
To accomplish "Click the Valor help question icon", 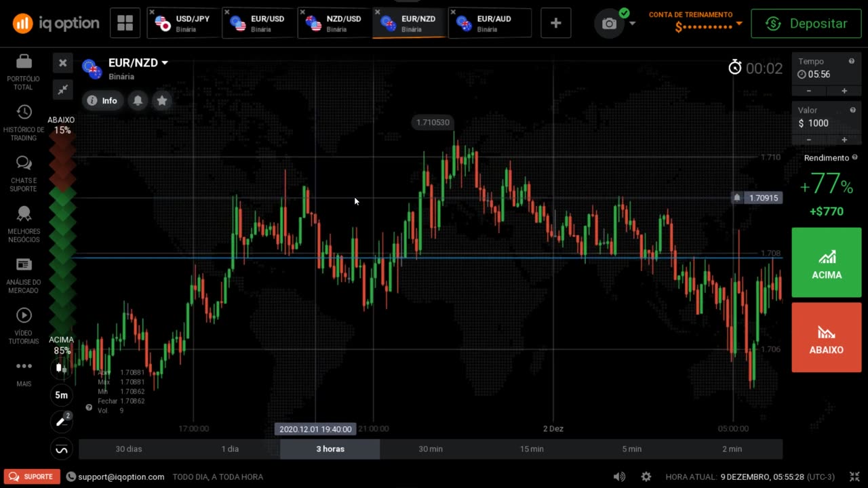I will (x=852, y=110).
